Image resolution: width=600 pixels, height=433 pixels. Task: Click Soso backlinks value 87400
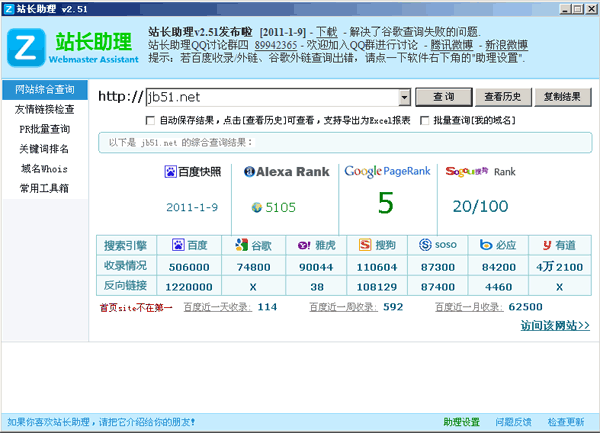pyautogui.click(x=438, y=287)
